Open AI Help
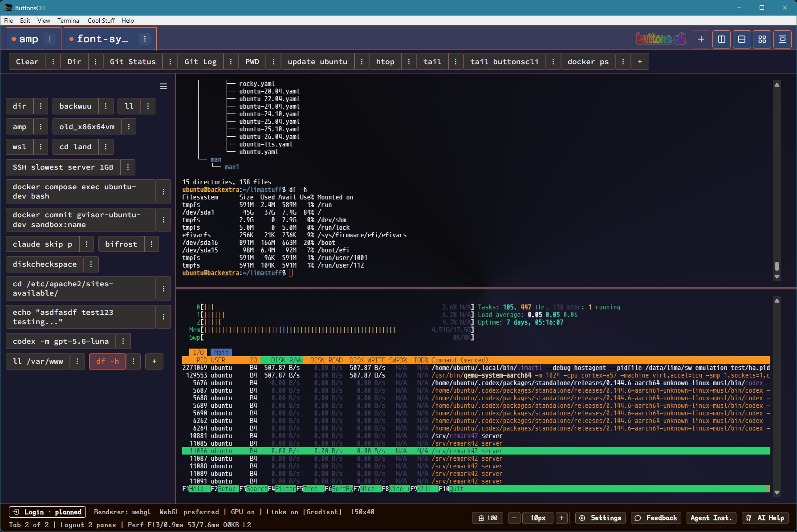 click(x=765, y=518)
